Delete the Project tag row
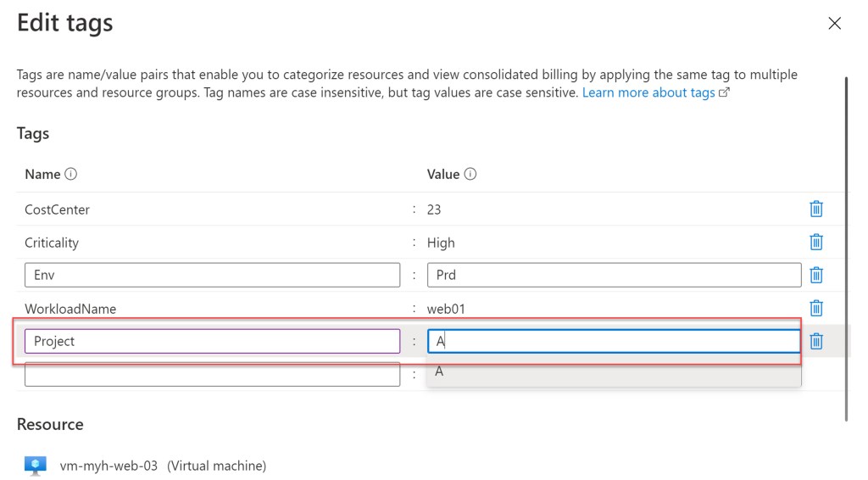Screen dimensions: 868x480 tap(816, 341)
